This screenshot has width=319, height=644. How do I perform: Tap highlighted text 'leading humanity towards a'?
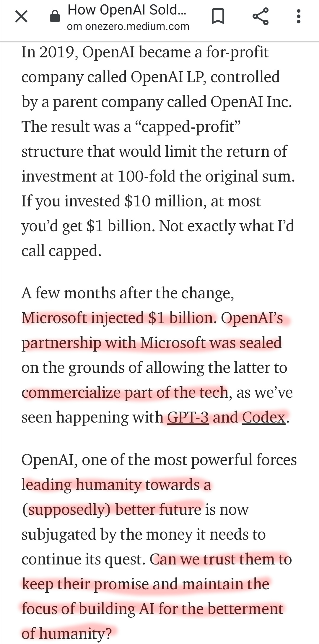(116, 485)
